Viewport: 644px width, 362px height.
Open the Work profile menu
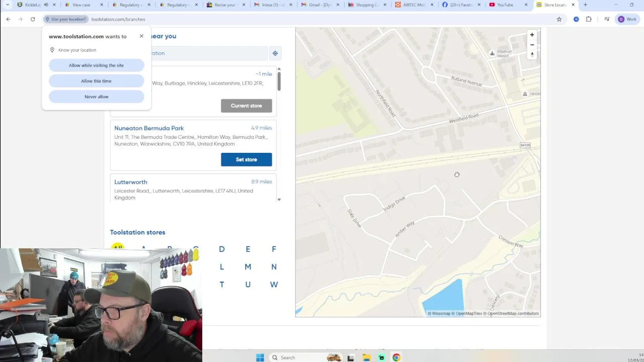(x=627, y=19)
